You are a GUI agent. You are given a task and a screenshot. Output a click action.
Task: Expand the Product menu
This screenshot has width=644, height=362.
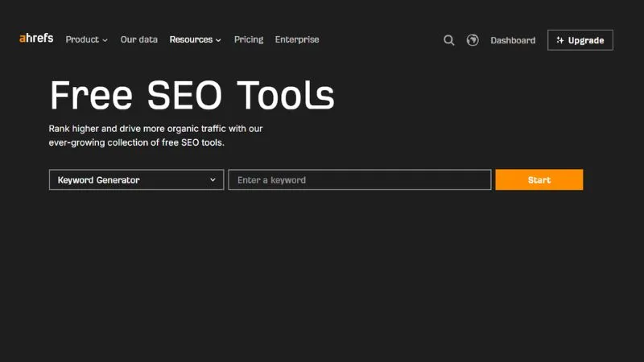click(87, 39)
